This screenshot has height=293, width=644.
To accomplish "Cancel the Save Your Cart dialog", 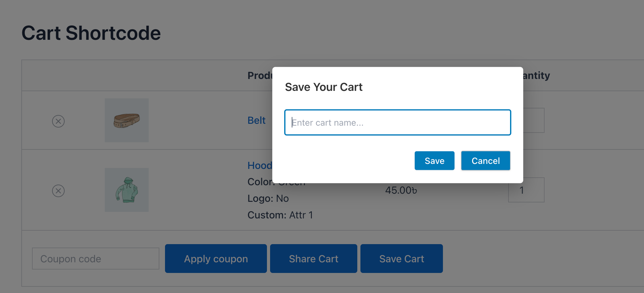I will click(x=485, y=160).
